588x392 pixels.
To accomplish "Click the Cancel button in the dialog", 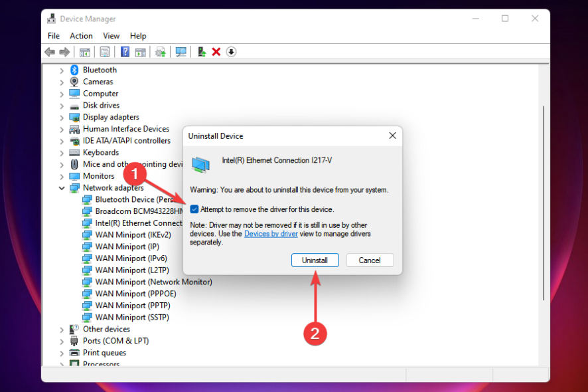I will (x=370, y=260).
